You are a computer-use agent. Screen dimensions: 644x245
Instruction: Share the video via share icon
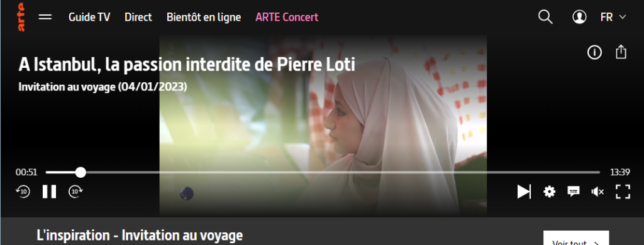click(621, 52)
